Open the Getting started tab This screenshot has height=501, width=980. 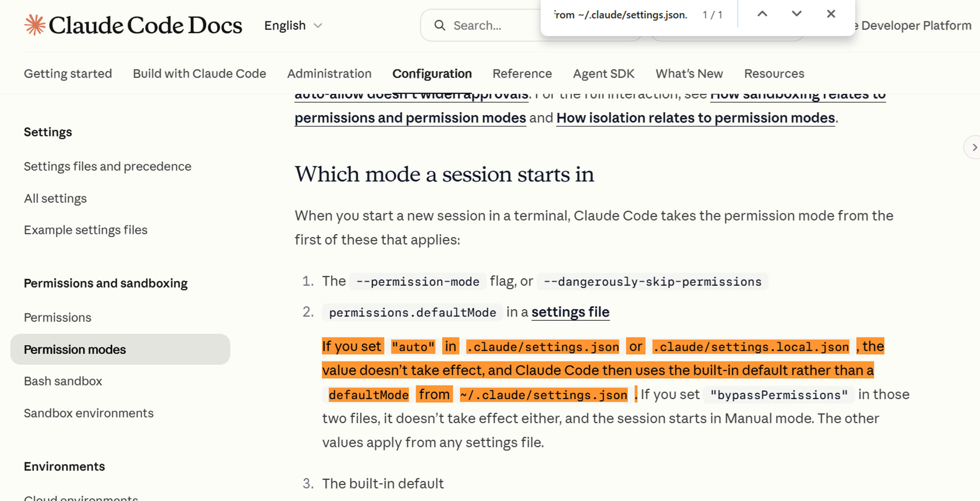68,73
